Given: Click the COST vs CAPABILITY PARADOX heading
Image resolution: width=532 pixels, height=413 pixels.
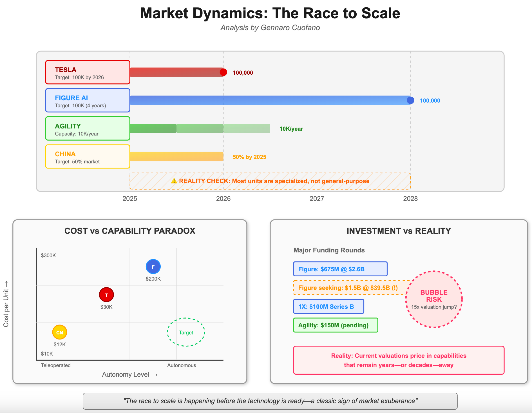Looking at the screenshot, I should click(x=130, y=231).
